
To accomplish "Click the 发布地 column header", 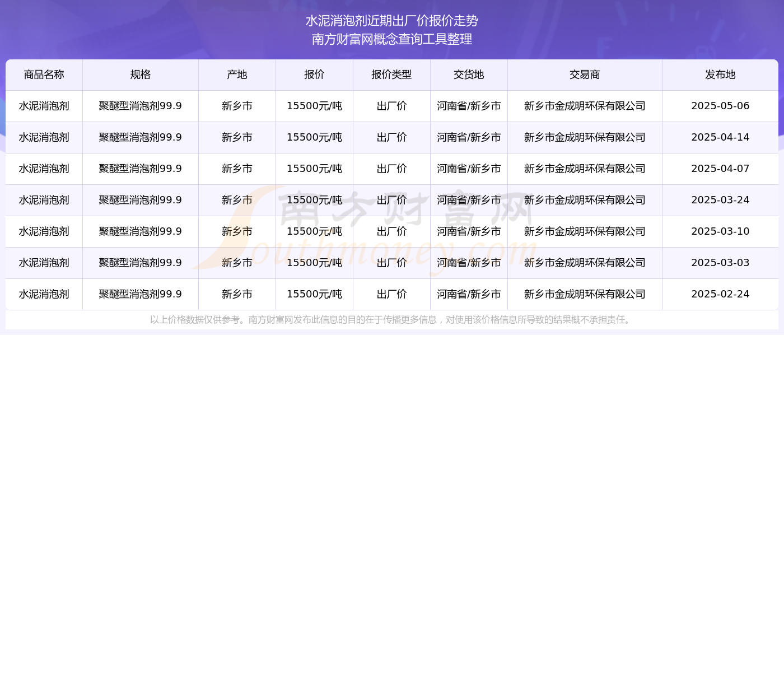I will 720,75.
